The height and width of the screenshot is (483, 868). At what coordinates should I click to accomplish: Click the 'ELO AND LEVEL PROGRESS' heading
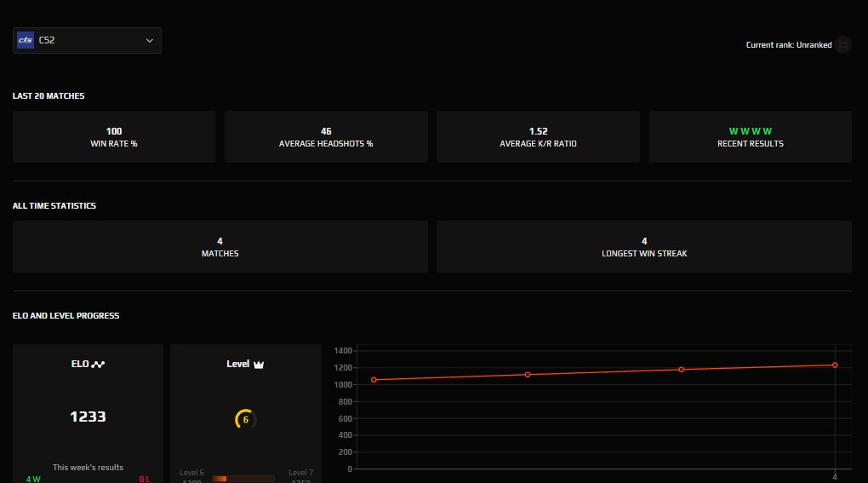[x=66, y=316]
